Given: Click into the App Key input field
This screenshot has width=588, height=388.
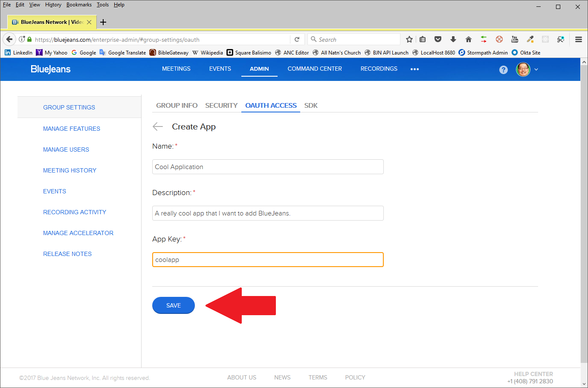Looking at the screenshot, I should click(268, 259).
